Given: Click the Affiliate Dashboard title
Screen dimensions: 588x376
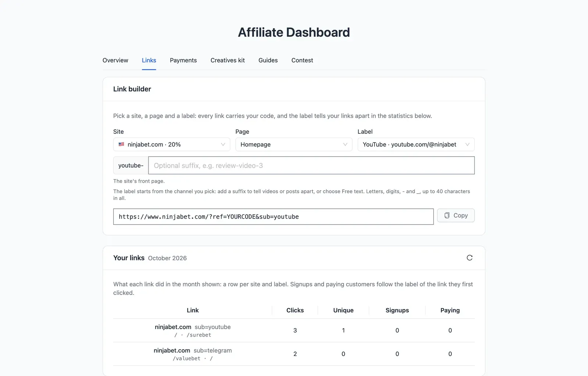Looking at the screenshot, I should tap(294, 32).
